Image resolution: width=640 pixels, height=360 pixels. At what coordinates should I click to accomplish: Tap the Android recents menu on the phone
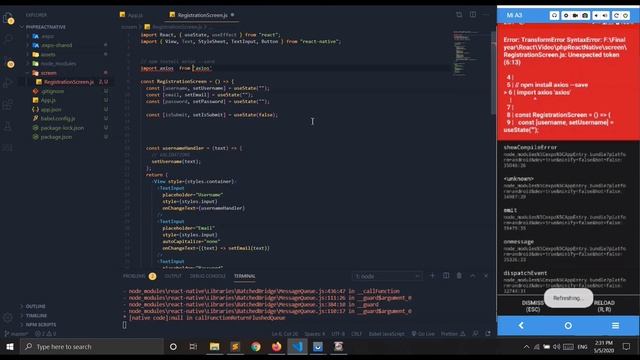click(x=616, y=325)
